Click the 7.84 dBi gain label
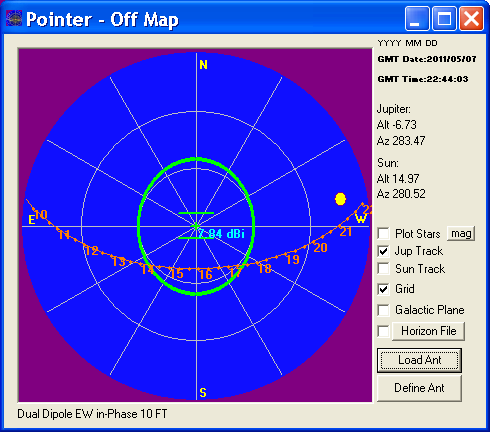This screenshot has width=490, height=432. point(221,234)
